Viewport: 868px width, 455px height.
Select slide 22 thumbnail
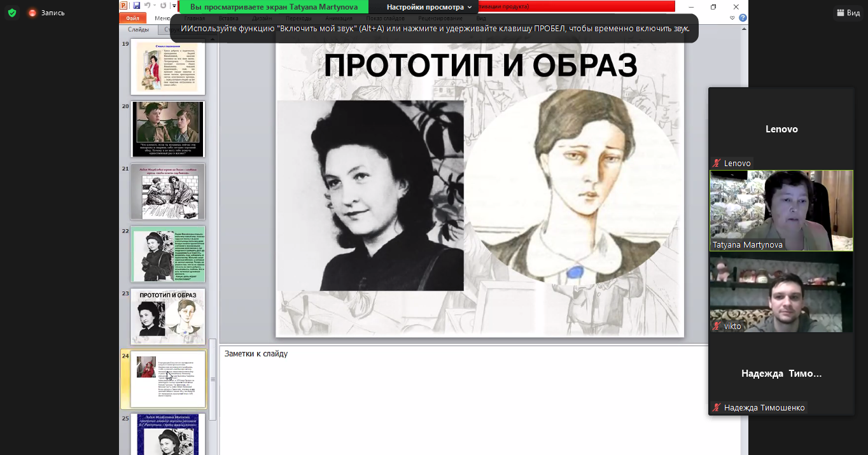coord(168,254)
